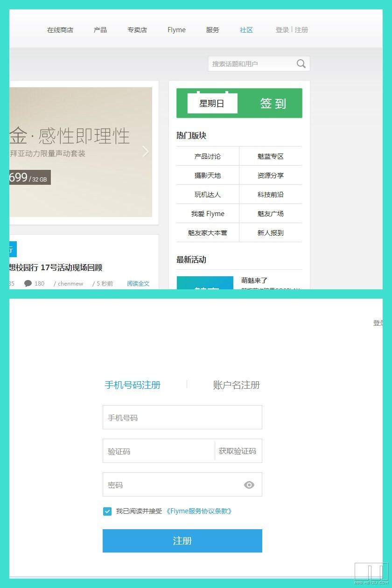Open the 在线商店 navigation item
Image resolution: width=392 pixels, height=588 pixels.
click(60, 30)
